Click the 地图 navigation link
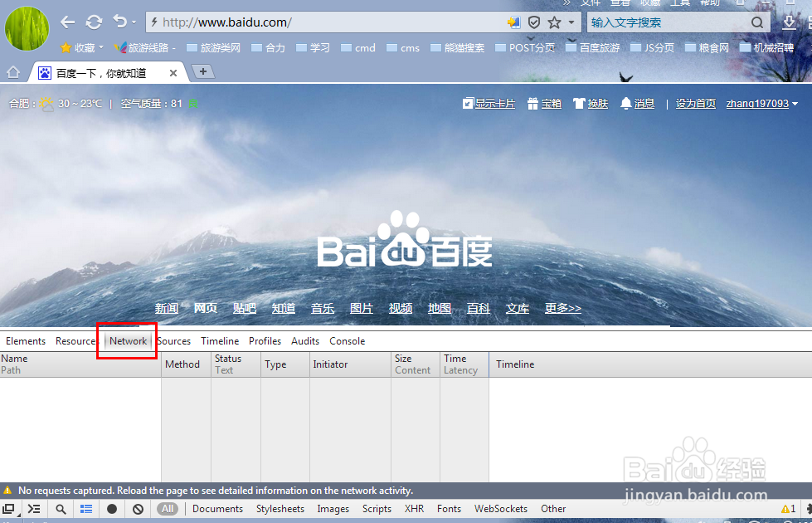The height and width of the screenshot is (523, 812). click(x=440, y=309)
